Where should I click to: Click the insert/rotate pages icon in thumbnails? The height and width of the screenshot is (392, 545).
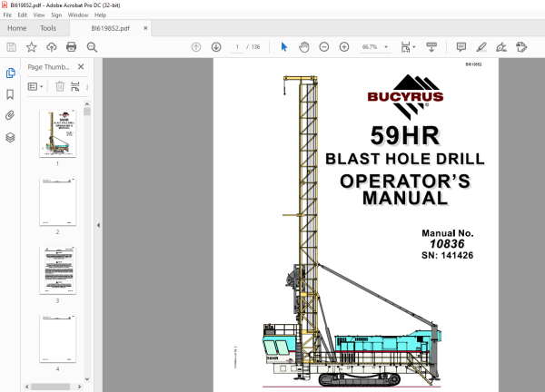pos(75,86)
